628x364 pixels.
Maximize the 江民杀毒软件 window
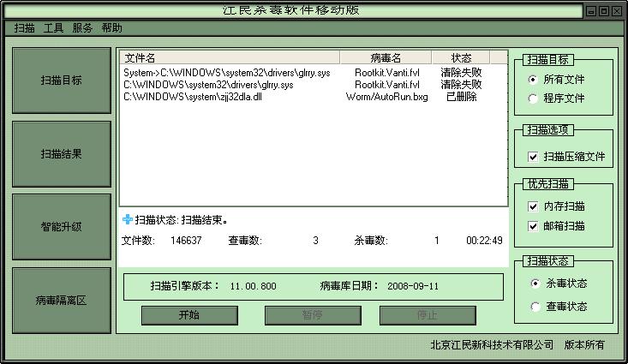[604, 11]
